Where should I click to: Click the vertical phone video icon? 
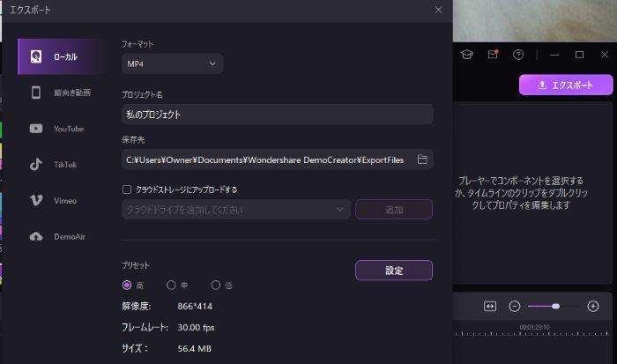[36, 93]
